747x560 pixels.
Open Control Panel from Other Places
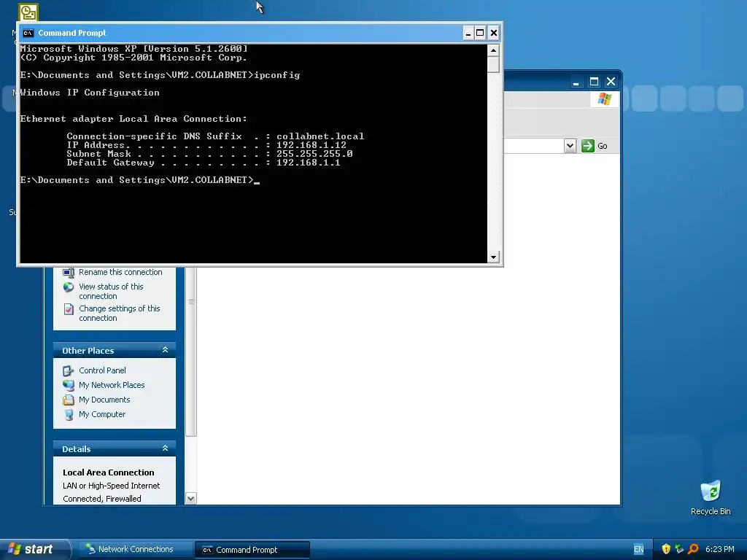(x=102, y=370)
